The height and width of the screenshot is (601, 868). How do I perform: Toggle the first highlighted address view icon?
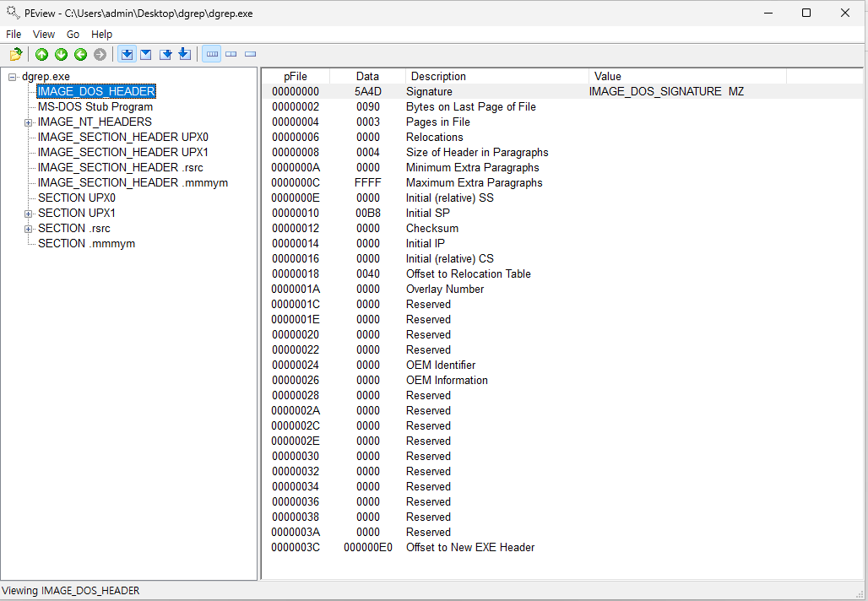point(127,54)
